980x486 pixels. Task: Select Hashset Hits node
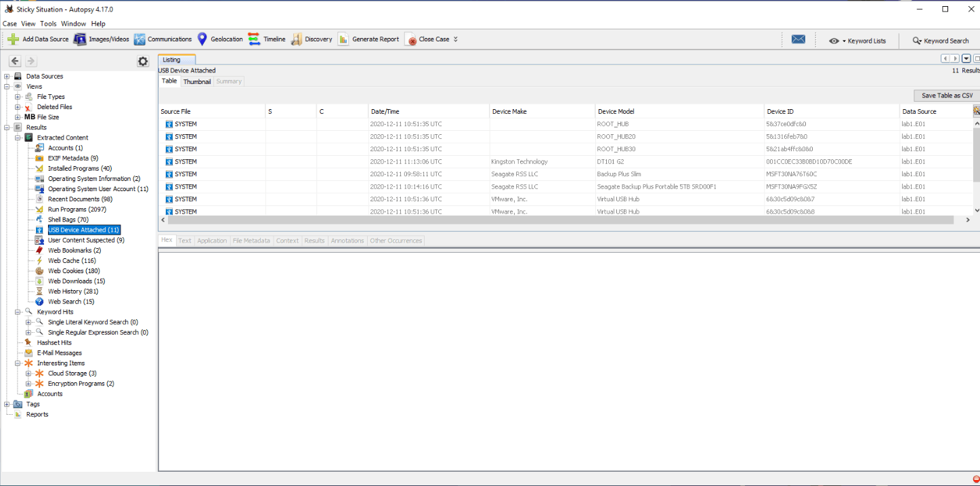click(54, 343)
